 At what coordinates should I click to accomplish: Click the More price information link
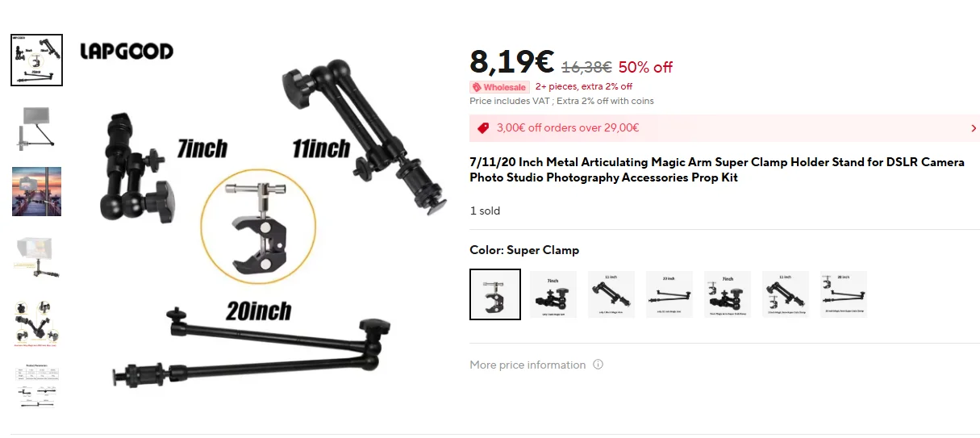[x=528, y=365]
